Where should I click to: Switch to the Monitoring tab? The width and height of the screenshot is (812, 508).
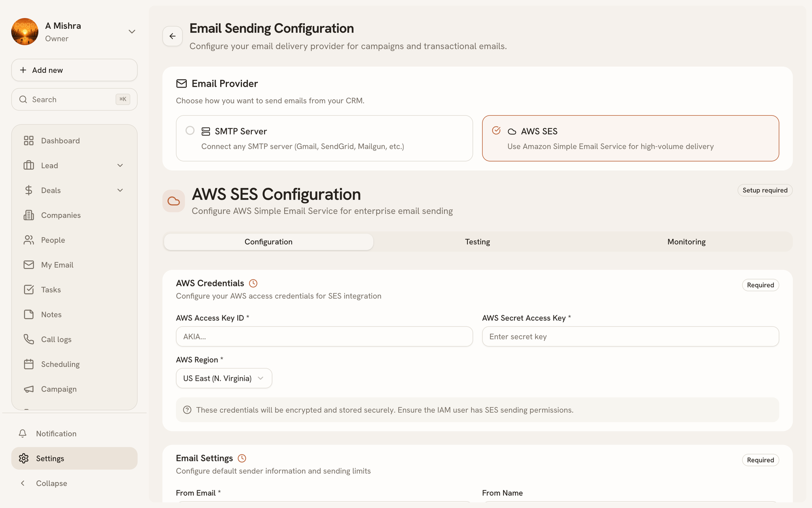click(687, 242)
